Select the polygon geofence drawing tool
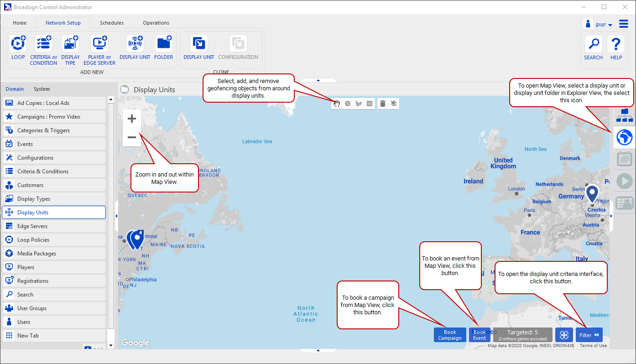The image size is (636, 364). pos(359,104)
